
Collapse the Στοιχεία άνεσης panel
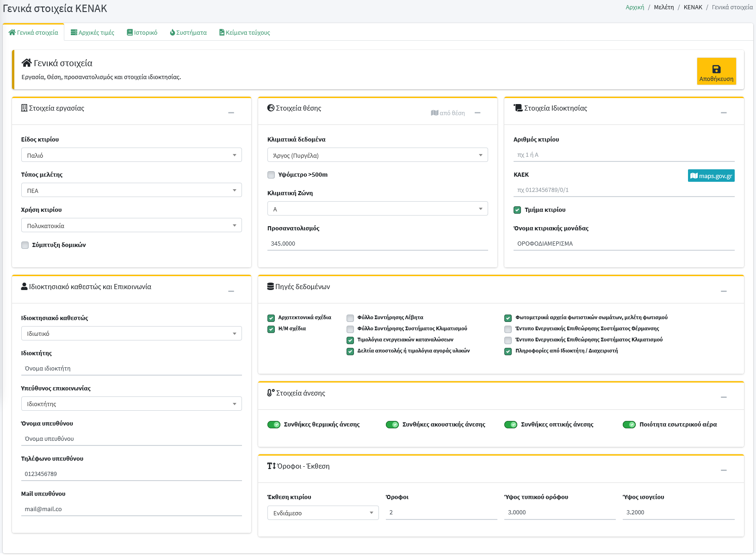click(x=724, y=397)
